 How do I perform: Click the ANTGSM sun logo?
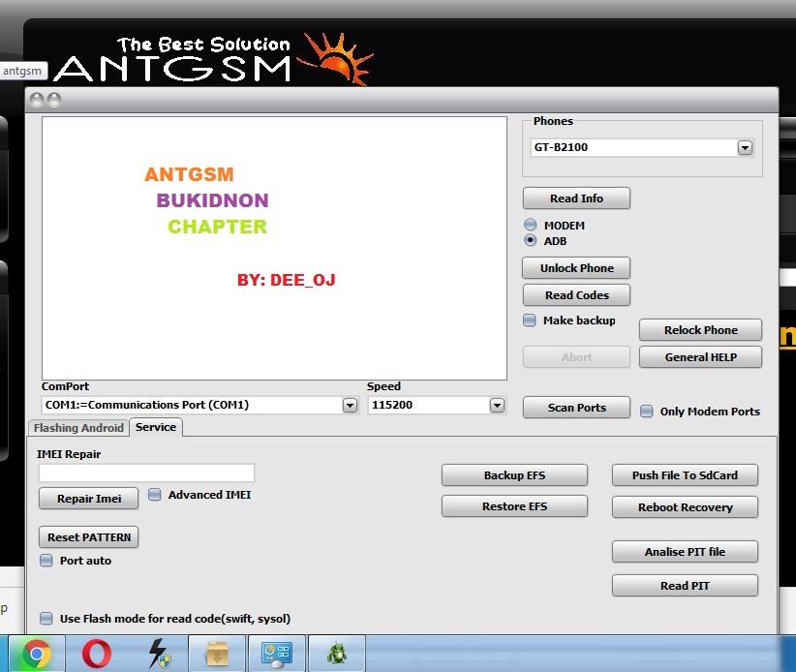[x=336, y=58]
